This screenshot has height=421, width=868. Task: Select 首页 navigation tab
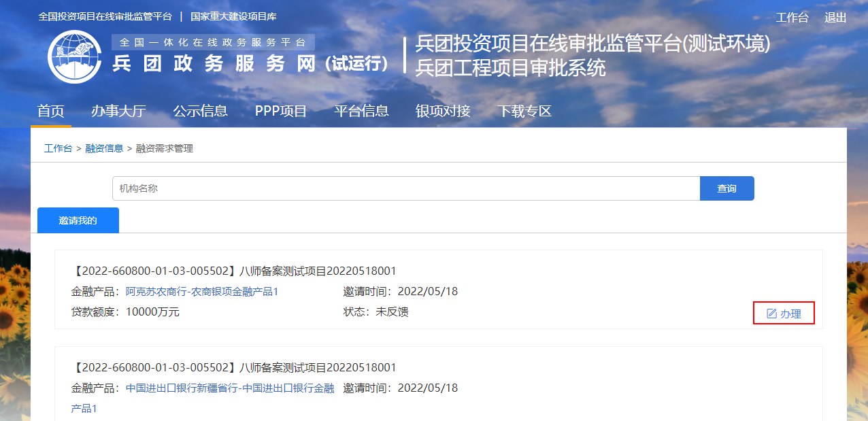click(x=51, y=111)
